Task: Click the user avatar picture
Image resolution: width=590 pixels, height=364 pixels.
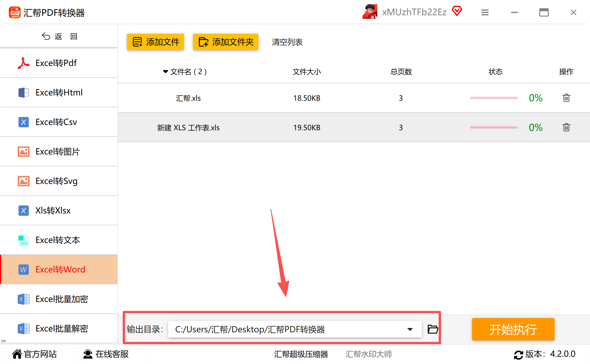Action: tap(370, 12)
